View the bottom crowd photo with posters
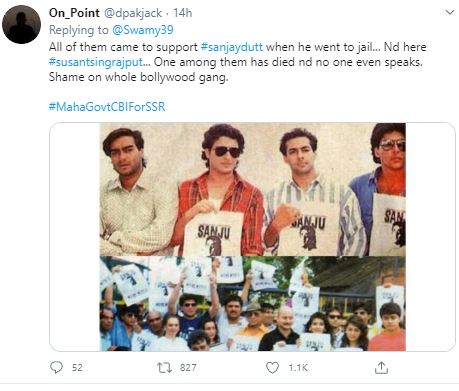459x391 pixels. tap(253, 303)
